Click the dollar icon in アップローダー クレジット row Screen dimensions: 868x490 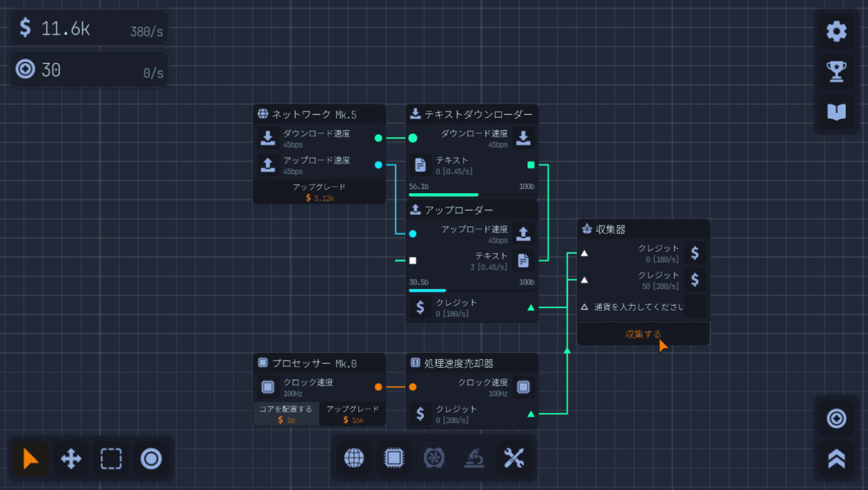(420, 308)
